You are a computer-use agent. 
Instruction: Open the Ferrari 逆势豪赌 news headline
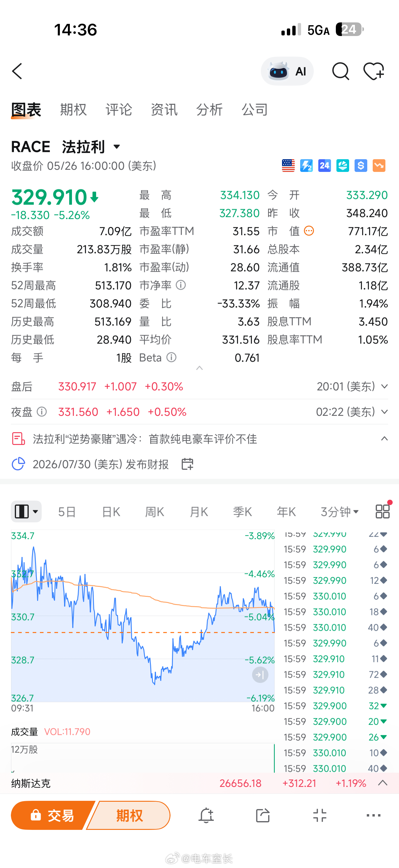[145, 439]
